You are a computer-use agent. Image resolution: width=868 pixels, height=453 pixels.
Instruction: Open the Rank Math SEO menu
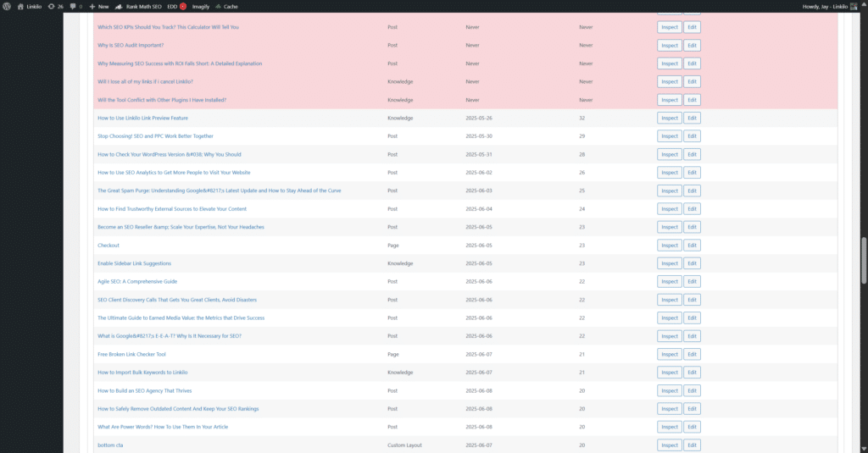(x=138, y=7)
